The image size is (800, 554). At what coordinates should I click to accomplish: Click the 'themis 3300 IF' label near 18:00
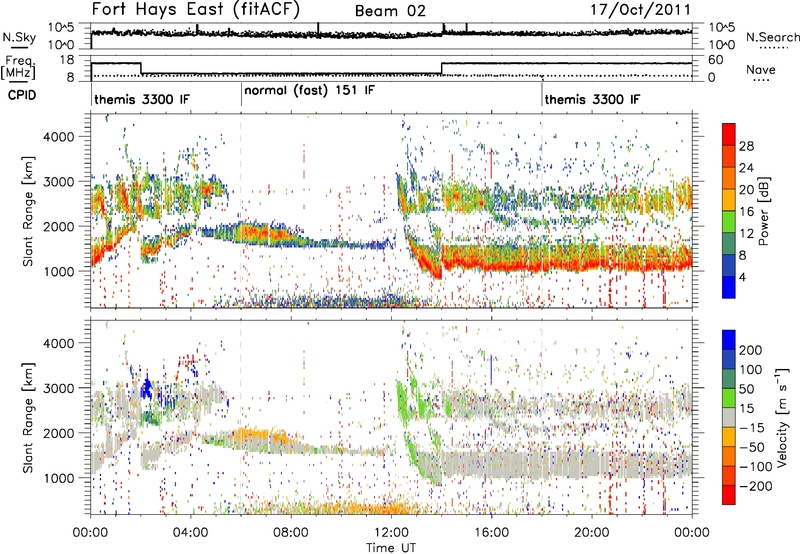tap(592, 99)
